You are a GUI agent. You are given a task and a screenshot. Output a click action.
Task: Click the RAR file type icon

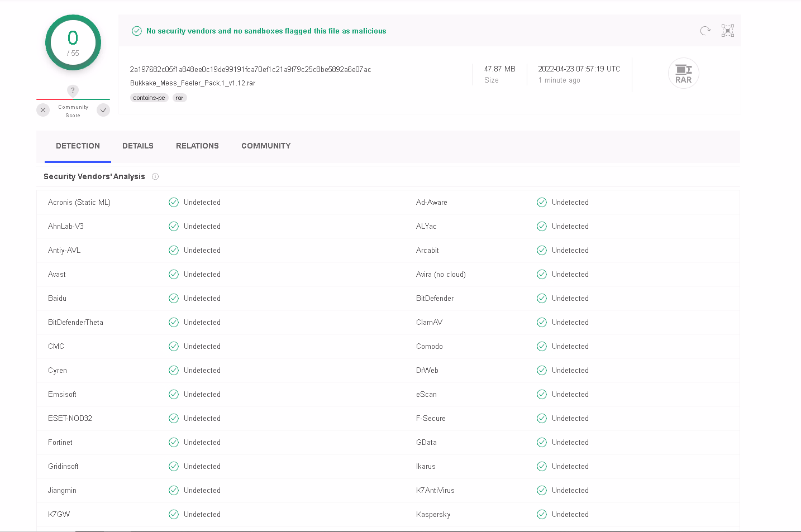click(684, 73)
